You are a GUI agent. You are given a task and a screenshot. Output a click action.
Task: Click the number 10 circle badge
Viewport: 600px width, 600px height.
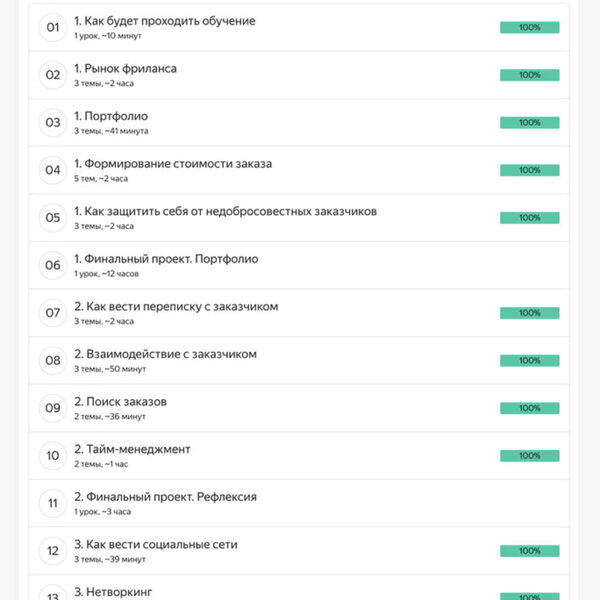[x=53, y=455]
